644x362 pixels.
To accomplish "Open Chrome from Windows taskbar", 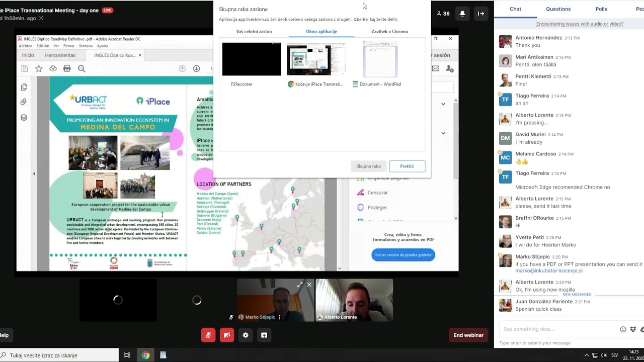I will 145,355.
